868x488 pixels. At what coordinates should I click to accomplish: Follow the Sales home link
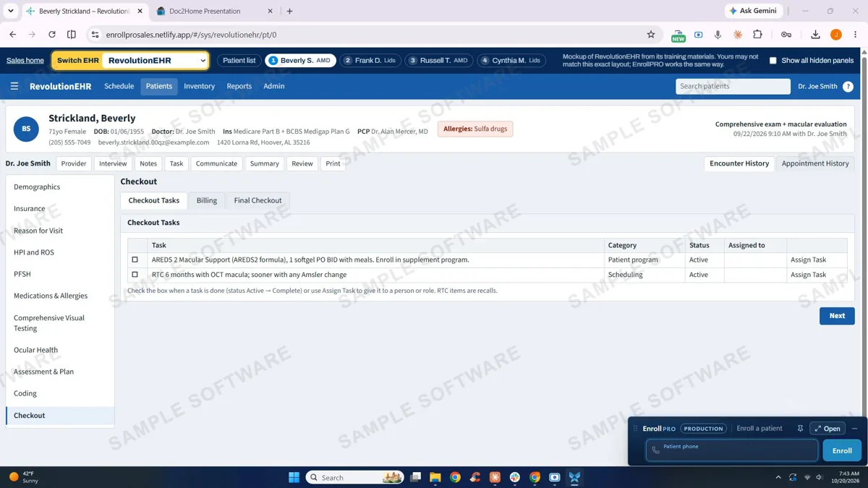(x=25, y=61)
